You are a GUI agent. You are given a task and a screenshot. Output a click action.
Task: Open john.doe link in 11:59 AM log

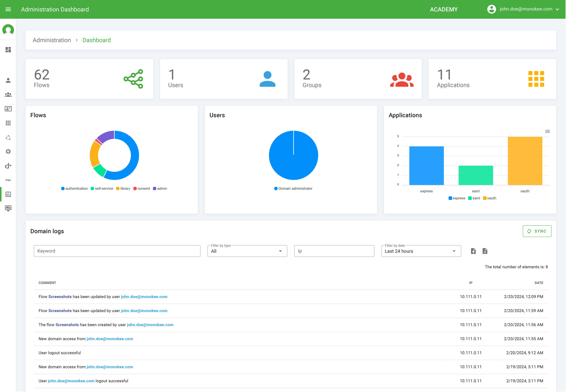(x=144, y=311)
